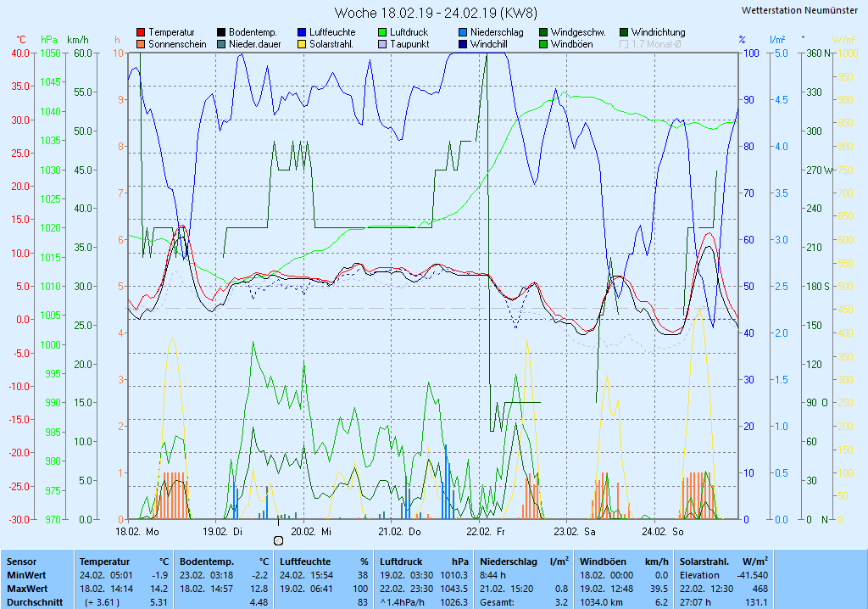This screenshot has width=868, height=609.
Task: Click the yellow W/m² axis unit label
Action: pyautogui.click(x=843, y=40)
